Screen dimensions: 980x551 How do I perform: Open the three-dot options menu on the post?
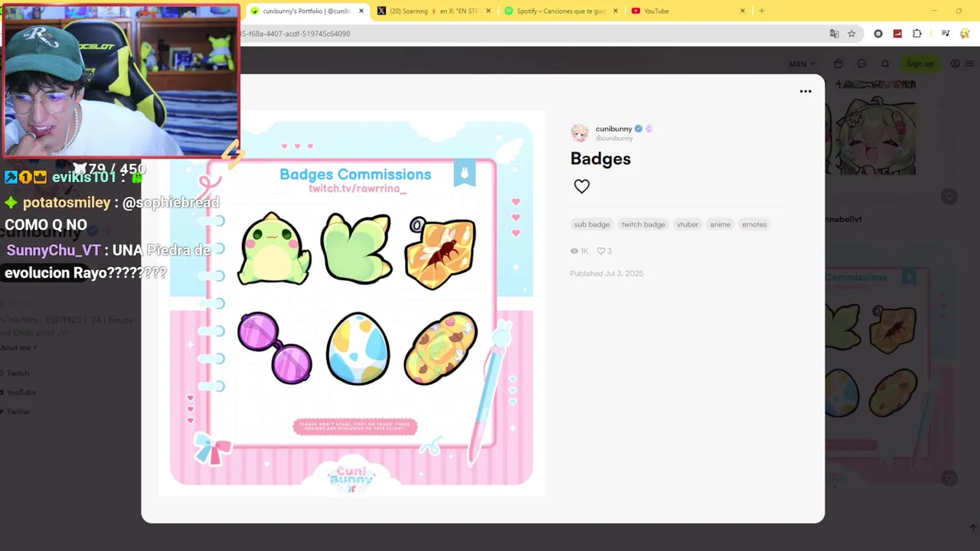click(x=805, y=91)
